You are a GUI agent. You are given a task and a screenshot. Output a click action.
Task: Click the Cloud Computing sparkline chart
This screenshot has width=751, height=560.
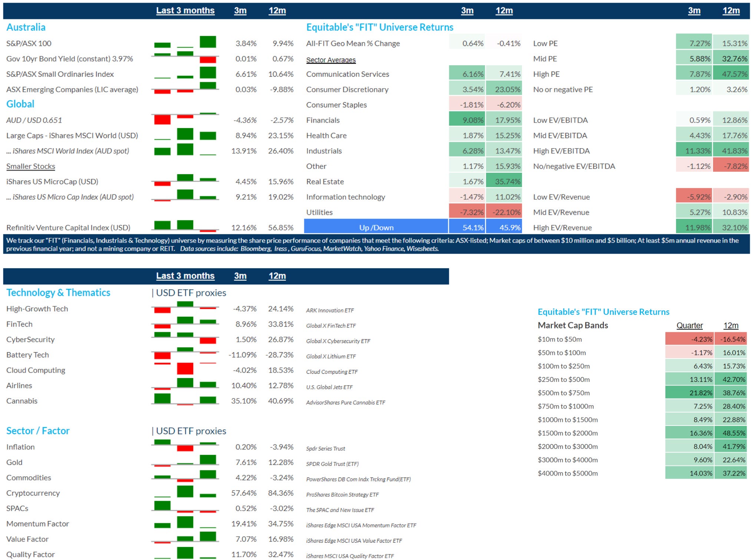click(185, 369)
